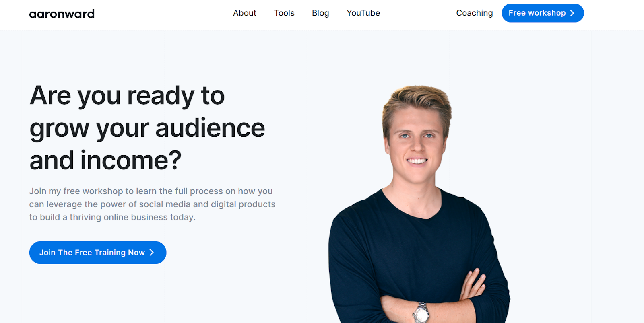This screenshot has width=644, height=323.
Task: Click the silver wristwatch in the photo
Action: (x=421, y=313)
